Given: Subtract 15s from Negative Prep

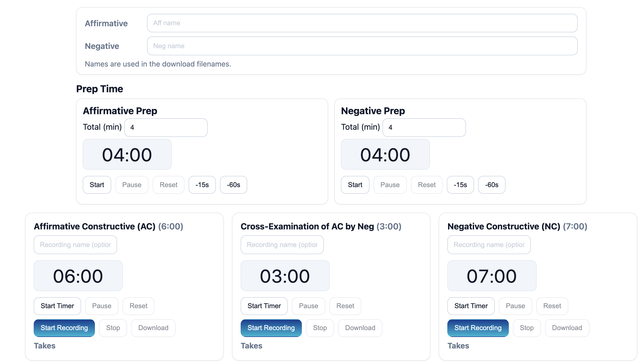Looking at the screenshot, I should [460, 185].
